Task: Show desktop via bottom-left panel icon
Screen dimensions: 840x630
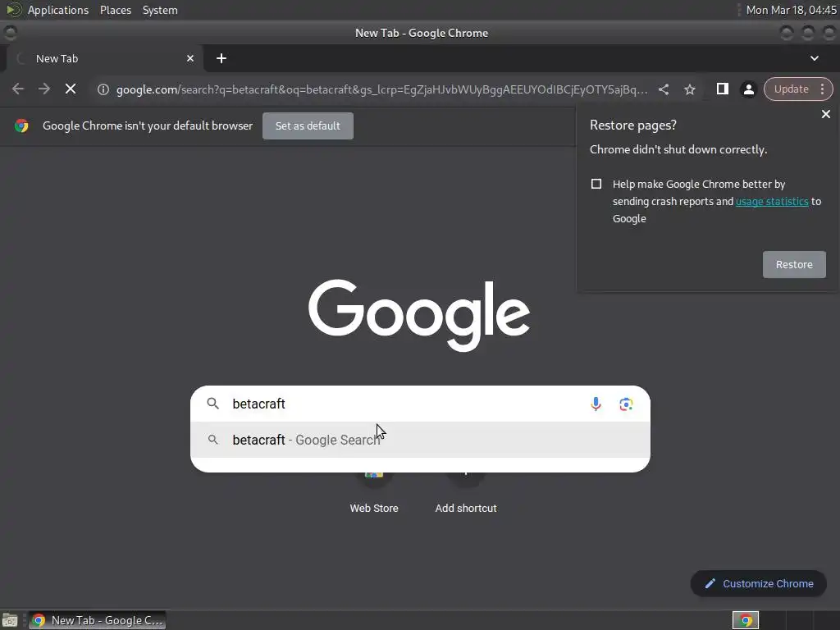Action: point(10,620)
